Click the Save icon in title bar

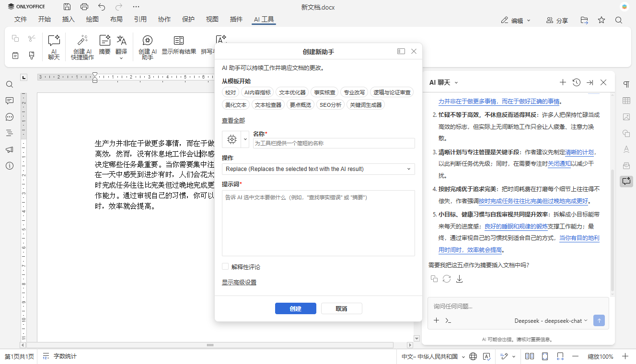tap(67, 7)
